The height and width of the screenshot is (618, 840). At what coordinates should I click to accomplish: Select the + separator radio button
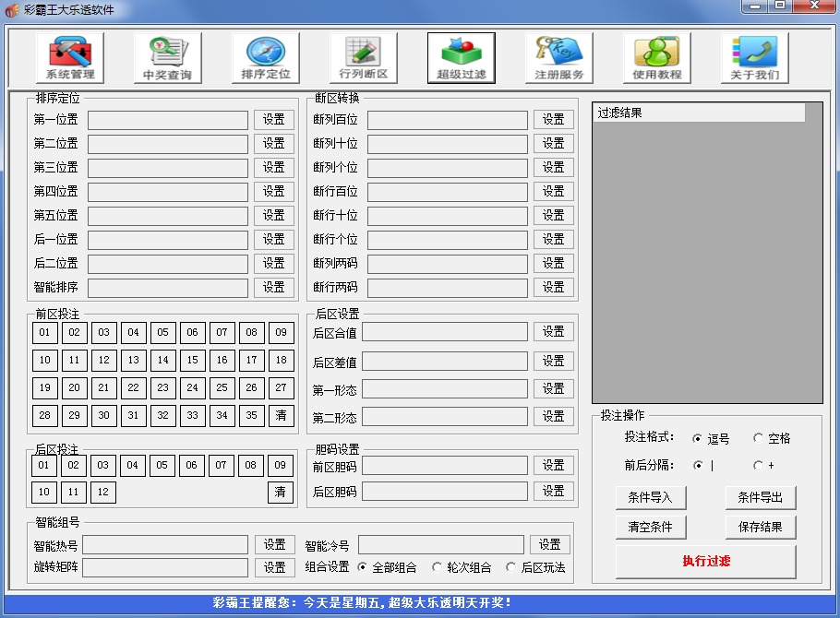758,465
